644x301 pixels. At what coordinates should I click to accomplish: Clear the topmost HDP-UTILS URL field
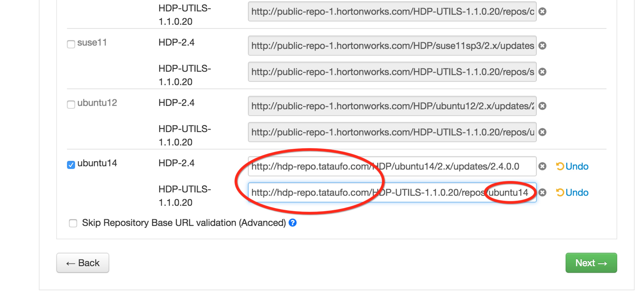point(542,12)
